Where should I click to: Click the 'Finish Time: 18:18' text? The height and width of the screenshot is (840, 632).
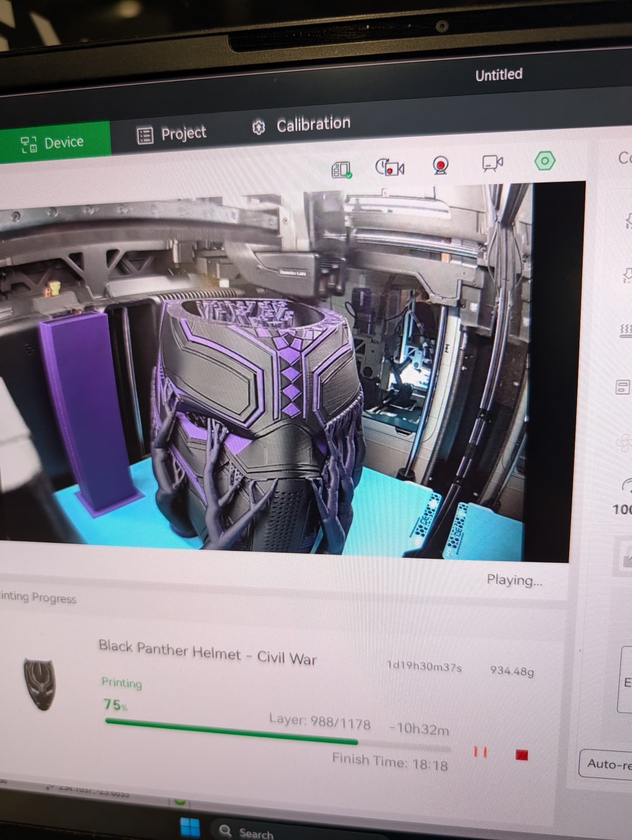[390, 762]
